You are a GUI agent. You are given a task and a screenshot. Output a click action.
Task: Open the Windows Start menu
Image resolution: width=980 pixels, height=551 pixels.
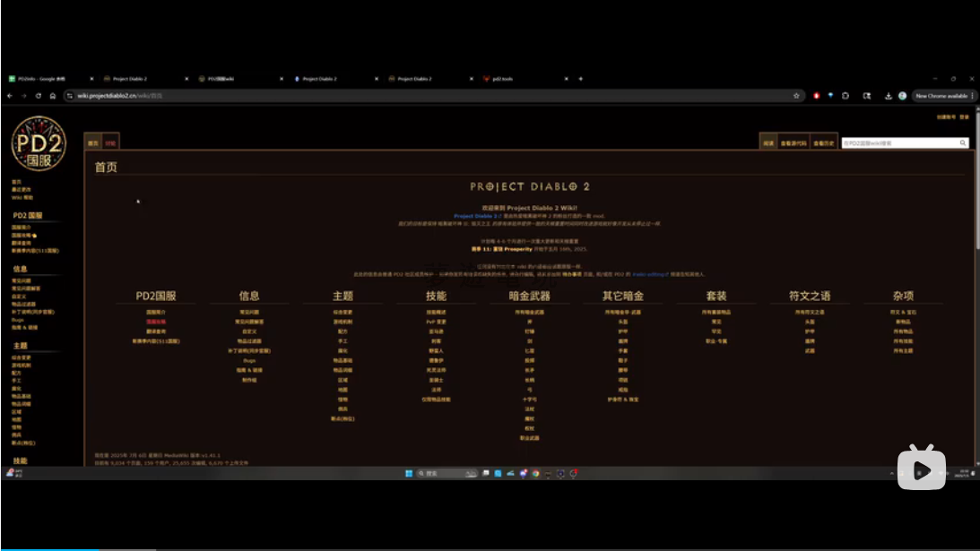[x=408, y=473]
